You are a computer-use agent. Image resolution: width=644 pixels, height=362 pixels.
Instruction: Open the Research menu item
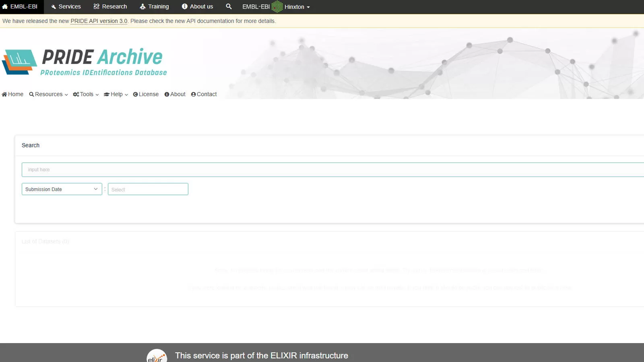[x=110, y=7]
